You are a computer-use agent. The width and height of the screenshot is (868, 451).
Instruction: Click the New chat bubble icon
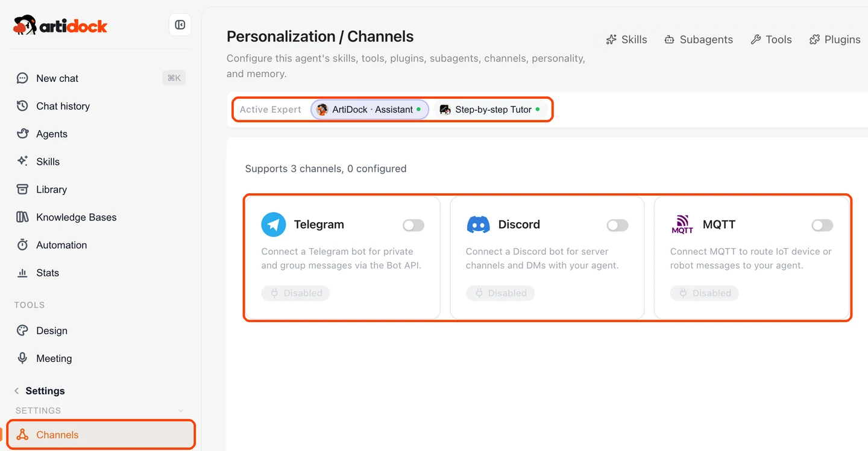[x=22, y=78]
